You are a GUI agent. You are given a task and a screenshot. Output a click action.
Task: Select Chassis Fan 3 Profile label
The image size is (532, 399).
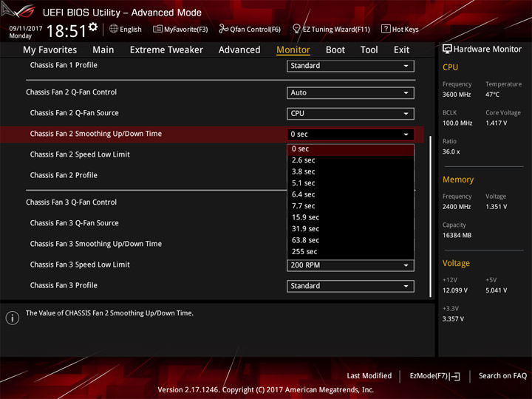tap(64, 285)
